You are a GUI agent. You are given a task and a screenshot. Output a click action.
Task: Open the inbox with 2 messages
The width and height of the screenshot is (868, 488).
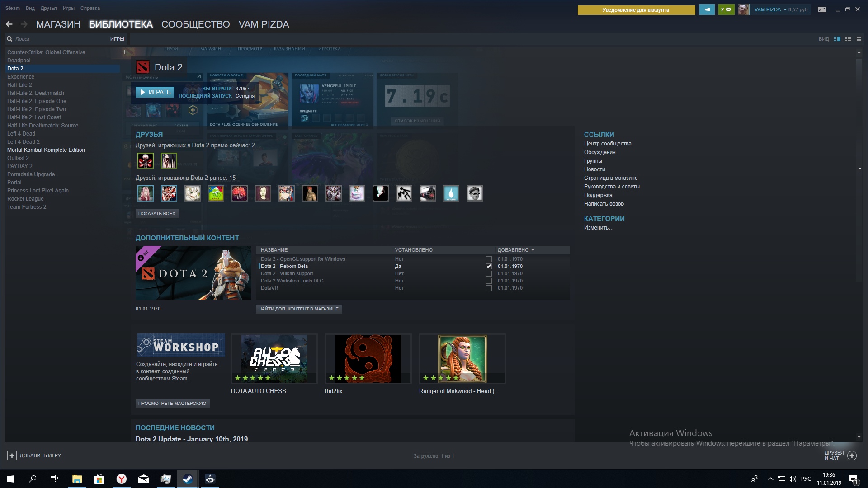coord(726,9)
